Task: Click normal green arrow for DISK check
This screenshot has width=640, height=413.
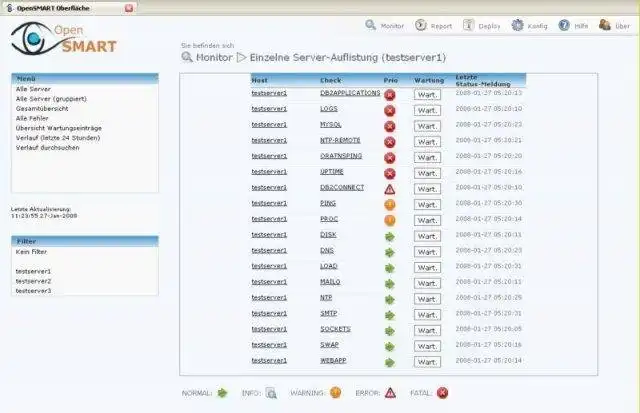Action: (x=390, y=236)
